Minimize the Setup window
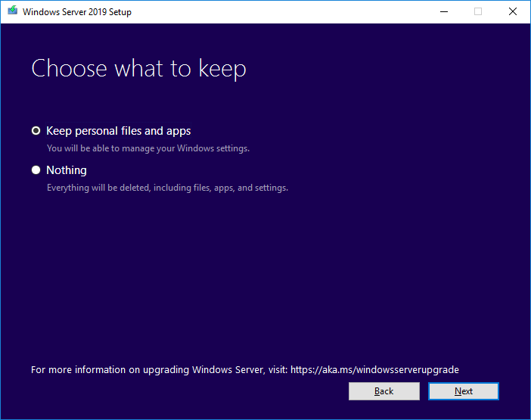531x420 pixels. point(443,12)
